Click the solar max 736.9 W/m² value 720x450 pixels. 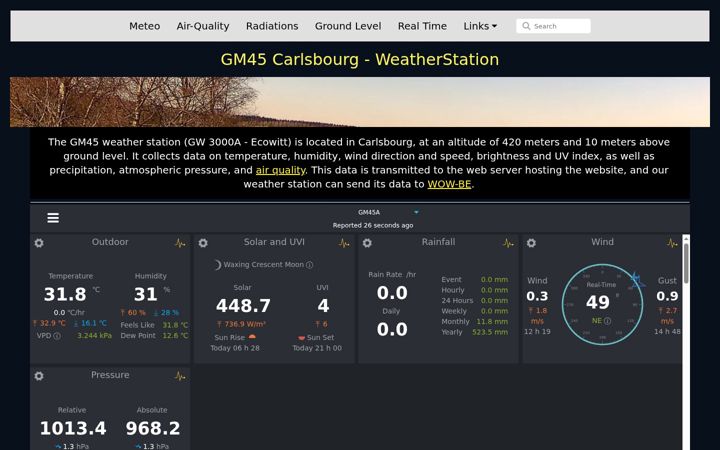click(242, 324)
